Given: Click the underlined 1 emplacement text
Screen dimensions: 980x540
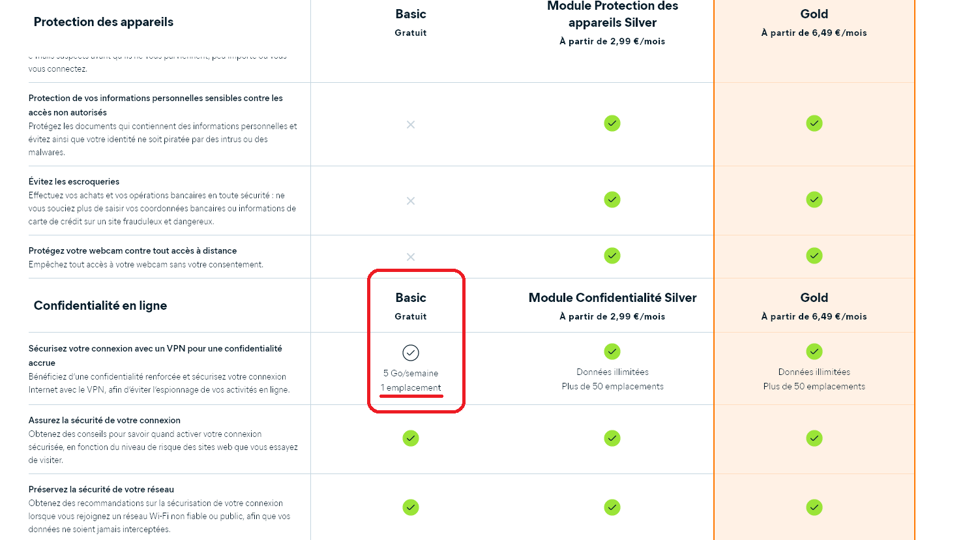Looking at the screenshot, I should pyautogui.click(x=411, y=387).
